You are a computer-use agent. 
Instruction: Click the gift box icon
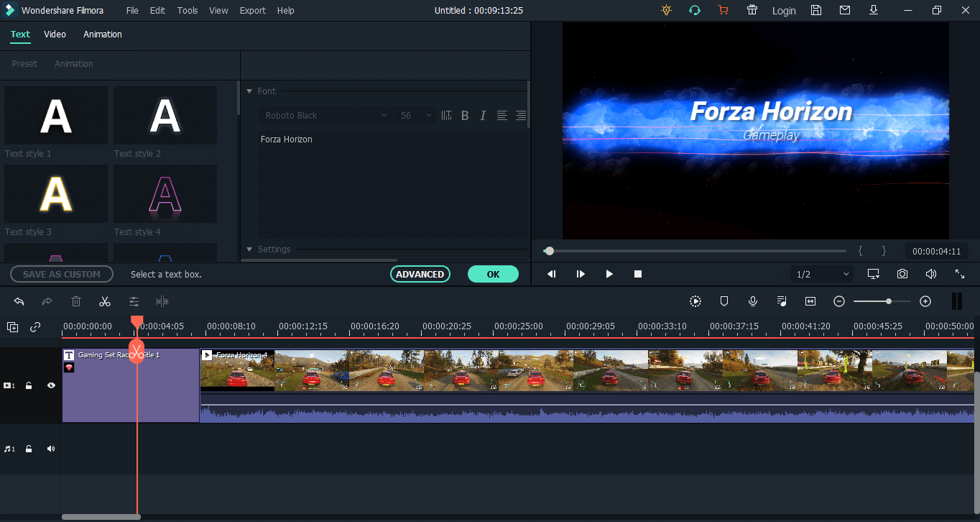click(x=752, y=10)
